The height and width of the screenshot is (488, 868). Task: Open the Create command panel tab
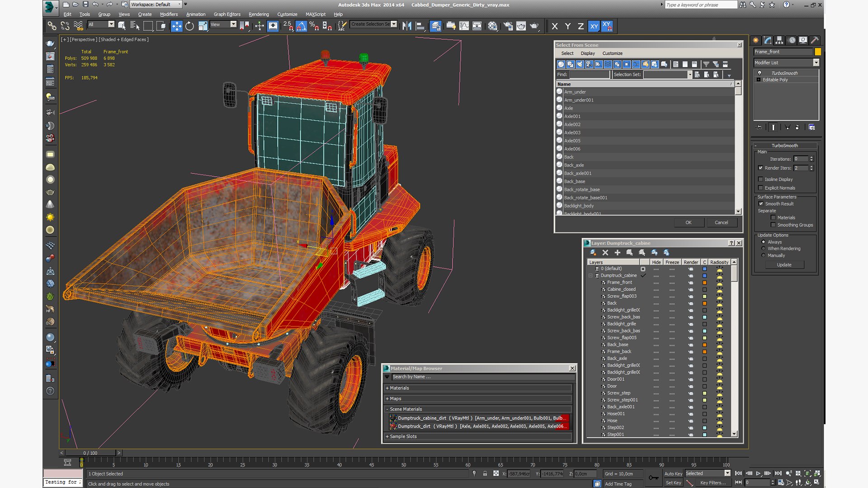coord(756,40)
